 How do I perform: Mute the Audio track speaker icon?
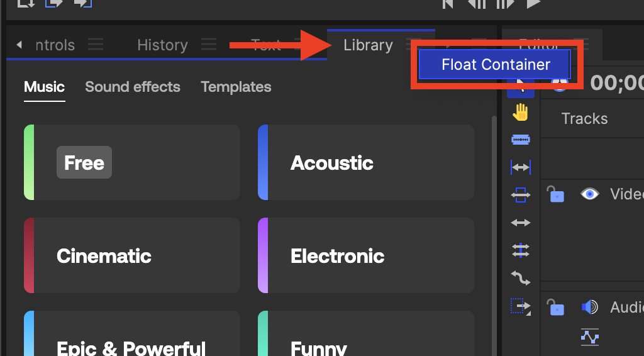(x=589, y=307)
